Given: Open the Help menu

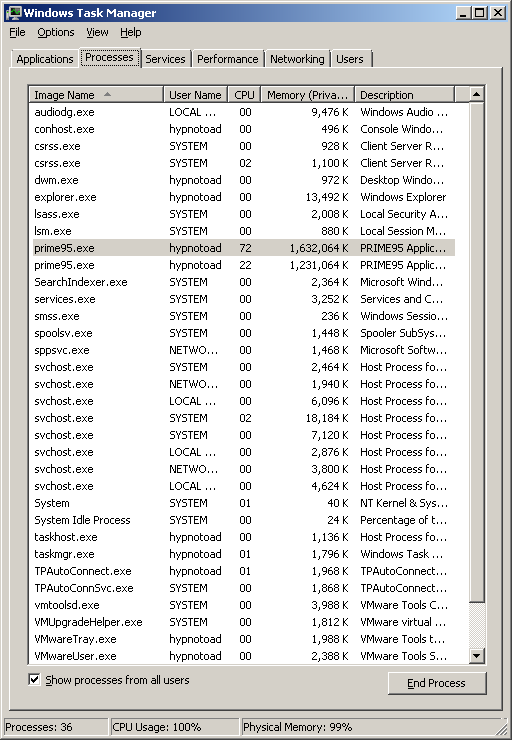Looking at the screenshot, I should click(131, 33).
